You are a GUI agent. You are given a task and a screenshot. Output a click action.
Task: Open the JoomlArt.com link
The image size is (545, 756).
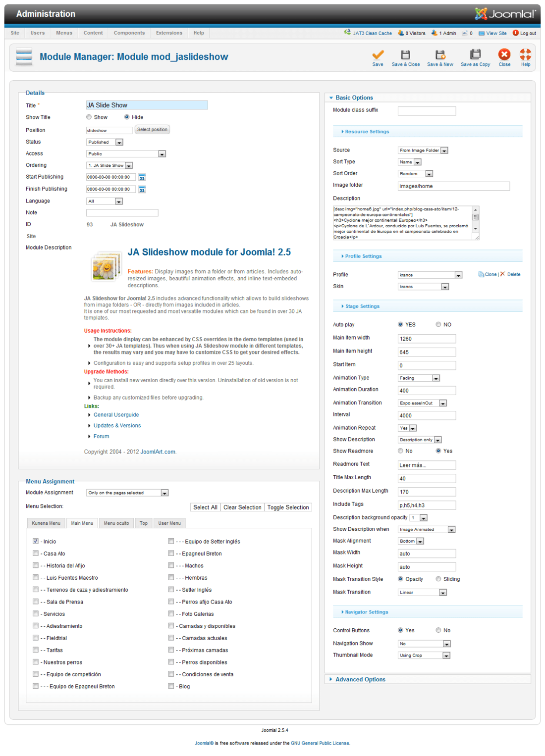(x=158, y=452)
